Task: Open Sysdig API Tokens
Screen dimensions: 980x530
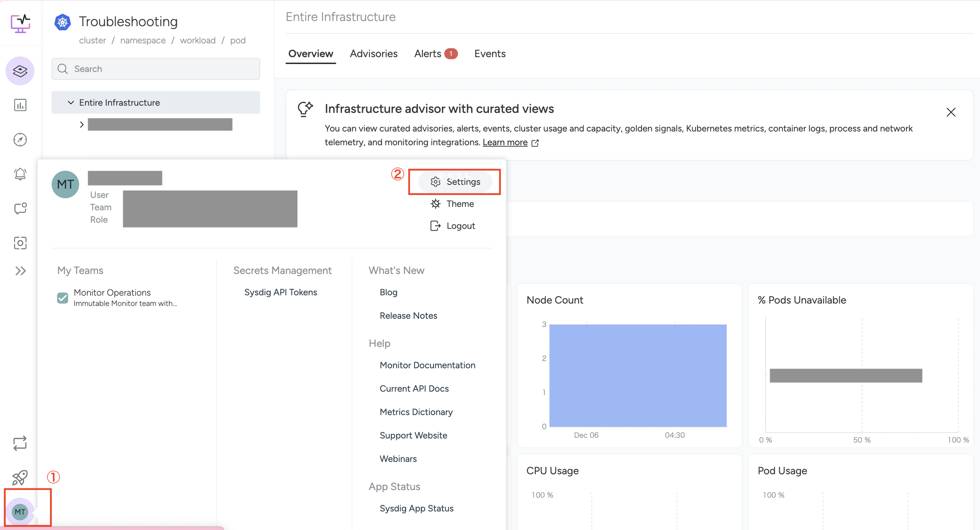Action: [x=280, y=292]
